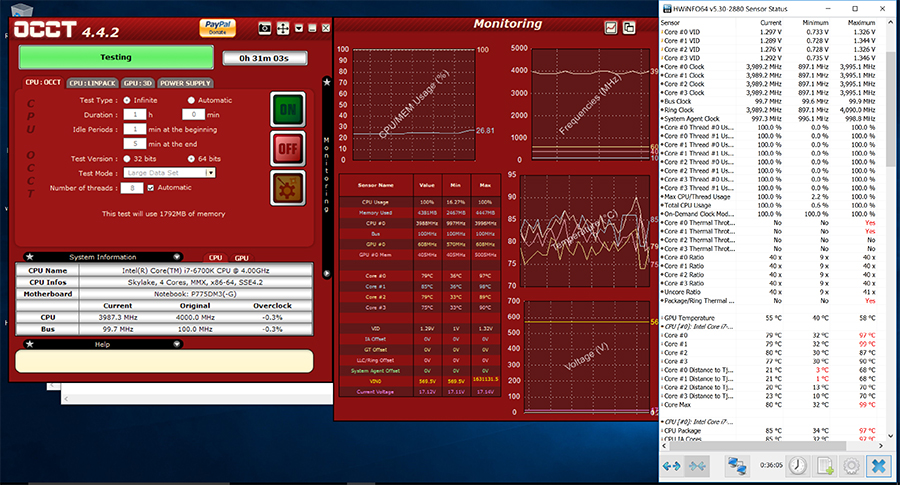
Task: Click idle minutes at the end field
Action: 135,143
